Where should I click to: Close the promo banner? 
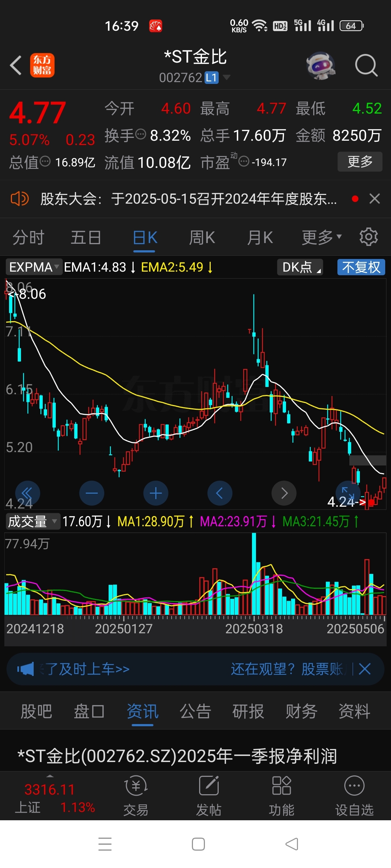click(x=365, y=669)
